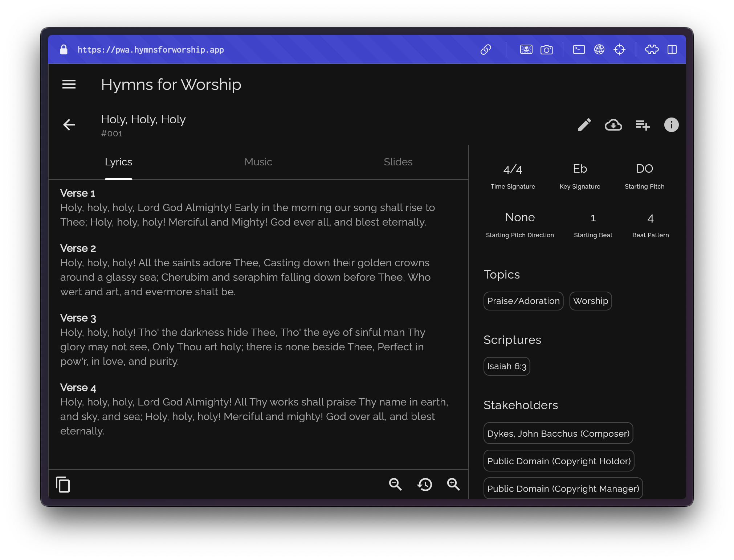The height and width of the screenshot is (560, 734).
Task: Click Dykes, John Bacchus (Composer) chip
Action: click(558, 433)
